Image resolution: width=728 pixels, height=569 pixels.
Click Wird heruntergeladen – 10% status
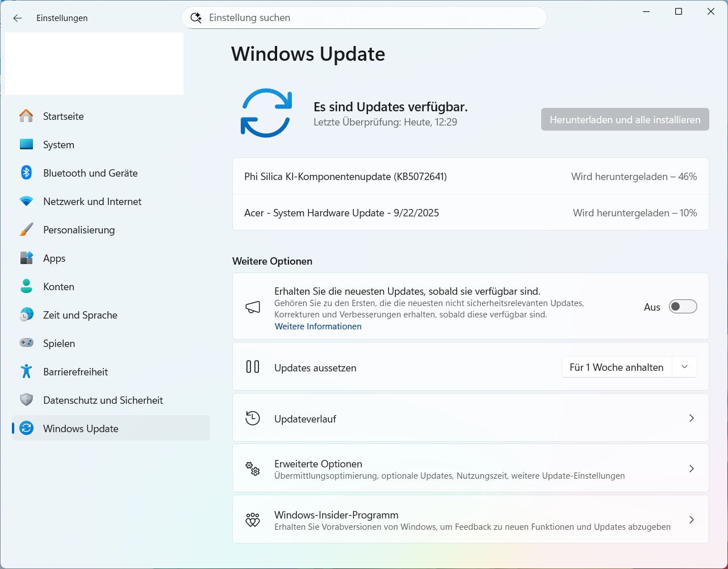(x=635, y=213)
